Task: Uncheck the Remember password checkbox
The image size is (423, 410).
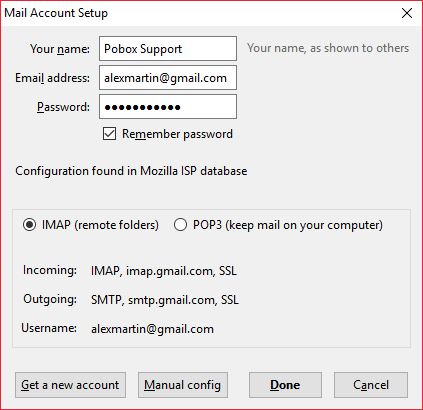Action: pos(109,134)
